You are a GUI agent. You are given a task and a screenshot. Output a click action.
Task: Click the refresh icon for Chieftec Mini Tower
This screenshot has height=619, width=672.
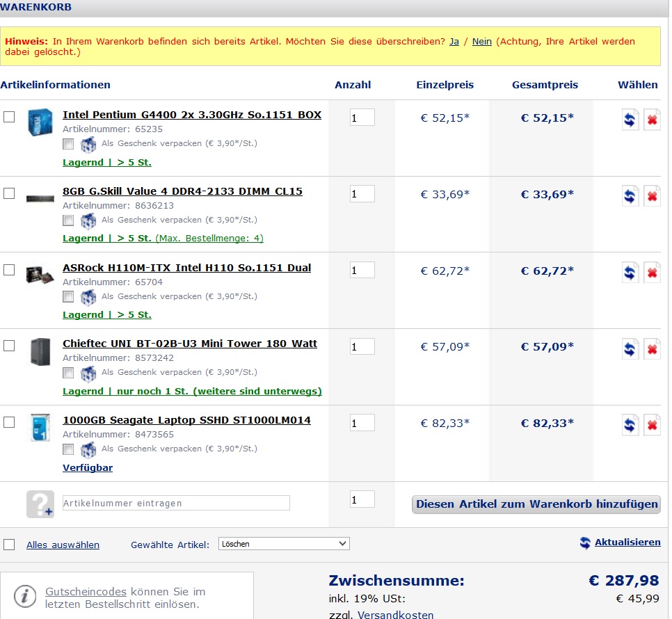tap(630, 348)
